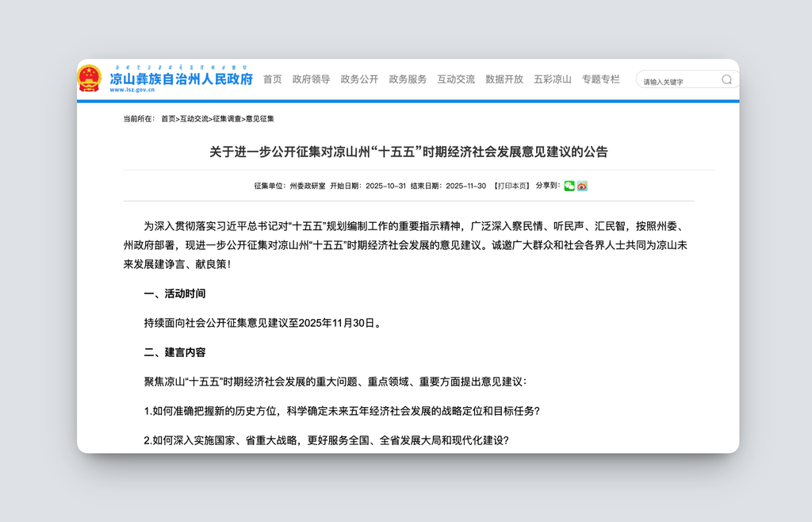This screenshot has width=812, height=522.
Task: Open the 首页 navigation menu item
Action: pos(273,79)
